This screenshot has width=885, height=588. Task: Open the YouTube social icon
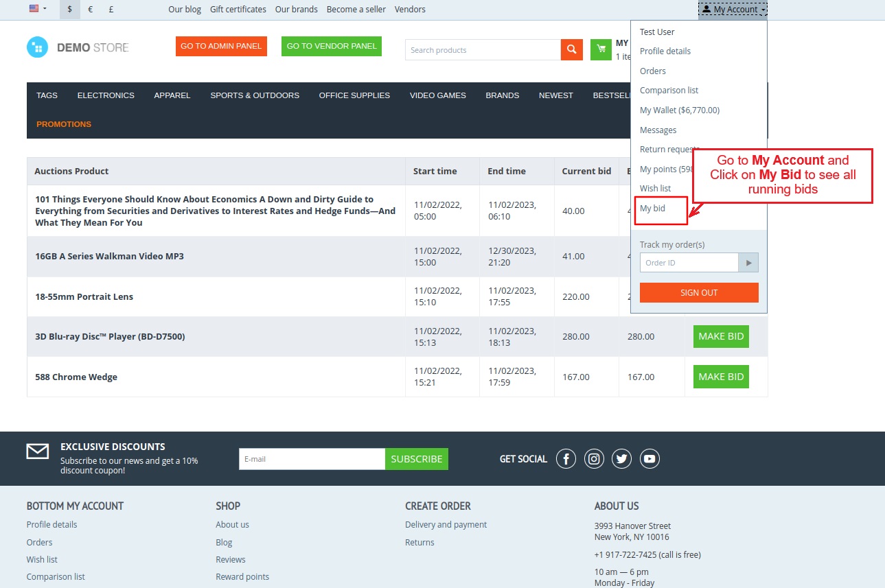click(x=650, y=459)
